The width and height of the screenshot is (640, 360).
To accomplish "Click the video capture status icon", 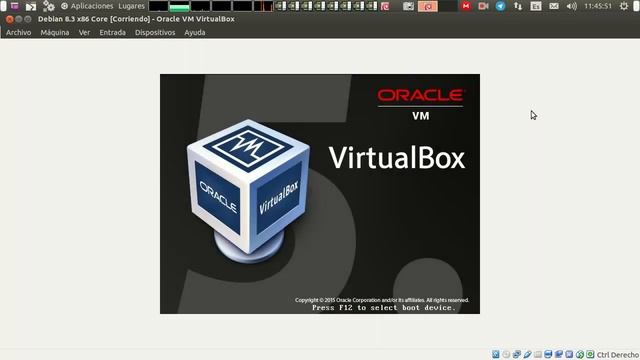I will point(559,354).
